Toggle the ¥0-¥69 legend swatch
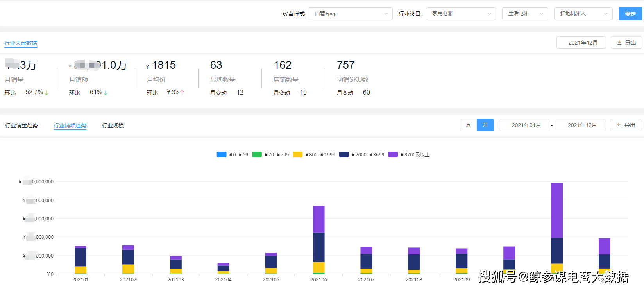 pos(222,154)
